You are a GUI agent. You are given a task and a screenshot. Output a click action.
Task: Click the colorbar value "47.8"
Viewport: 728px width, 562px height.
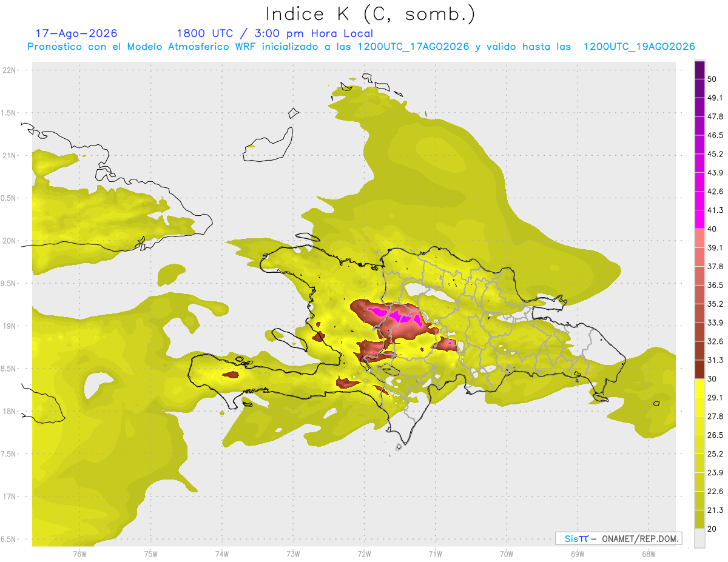715,116
